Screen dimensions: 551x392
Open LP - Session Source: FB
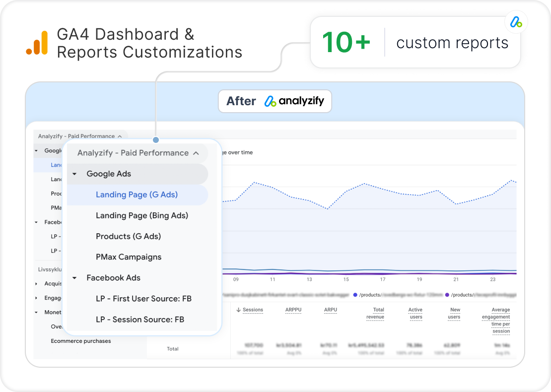(140, 320)
